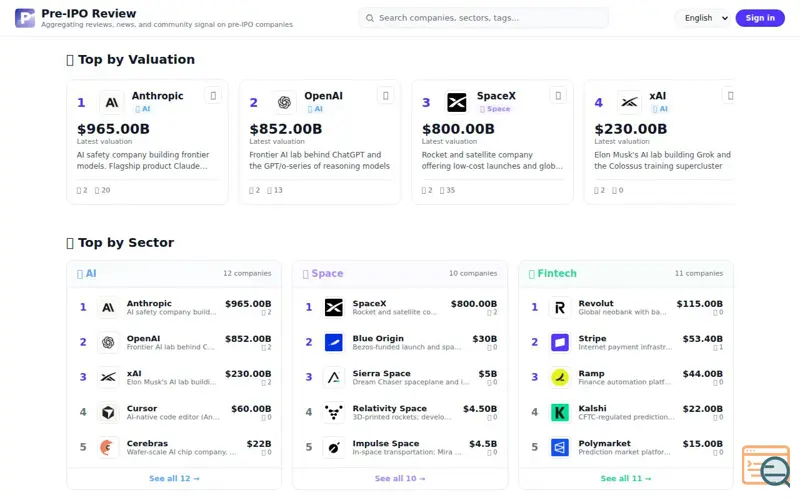Click the $22B Cerebras valuation value
Image resolution: width=800 pixels, height=500 pixels.
pyautogui.click(x=259, y=444)
